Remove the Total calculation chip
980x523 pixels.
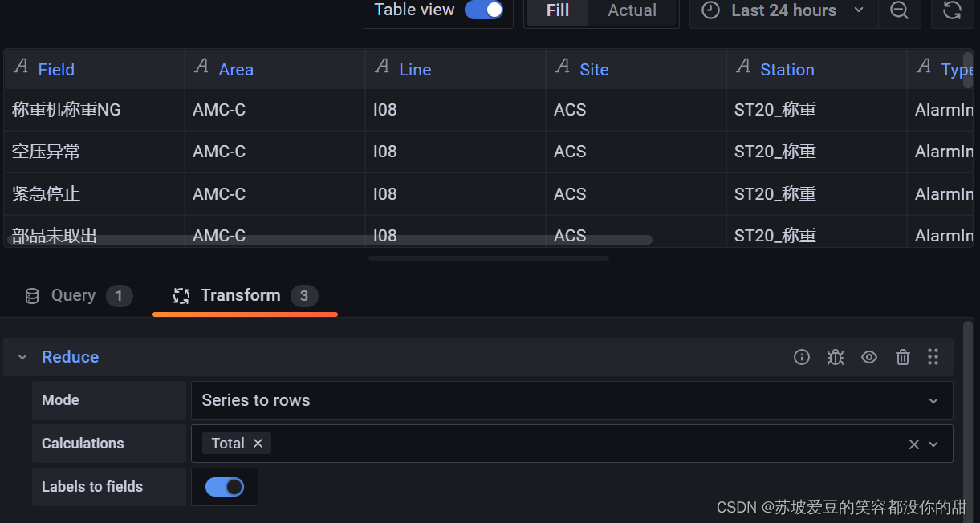(258, 443)
